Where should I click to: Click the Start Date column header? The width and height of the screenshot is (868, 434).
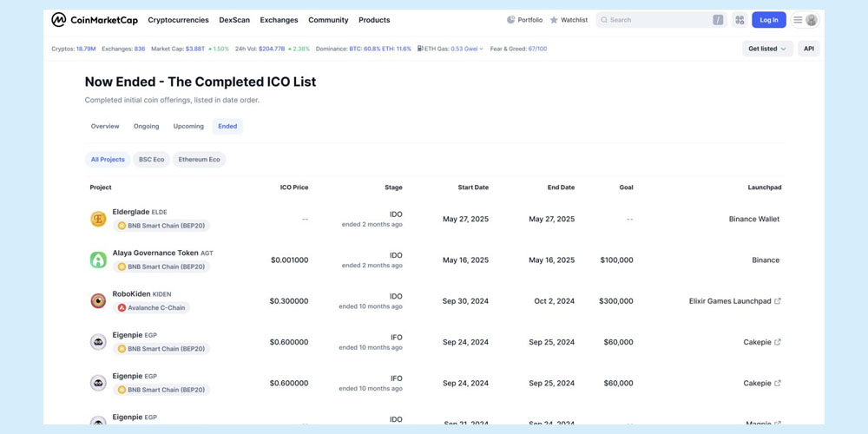[x=473, y=187]
